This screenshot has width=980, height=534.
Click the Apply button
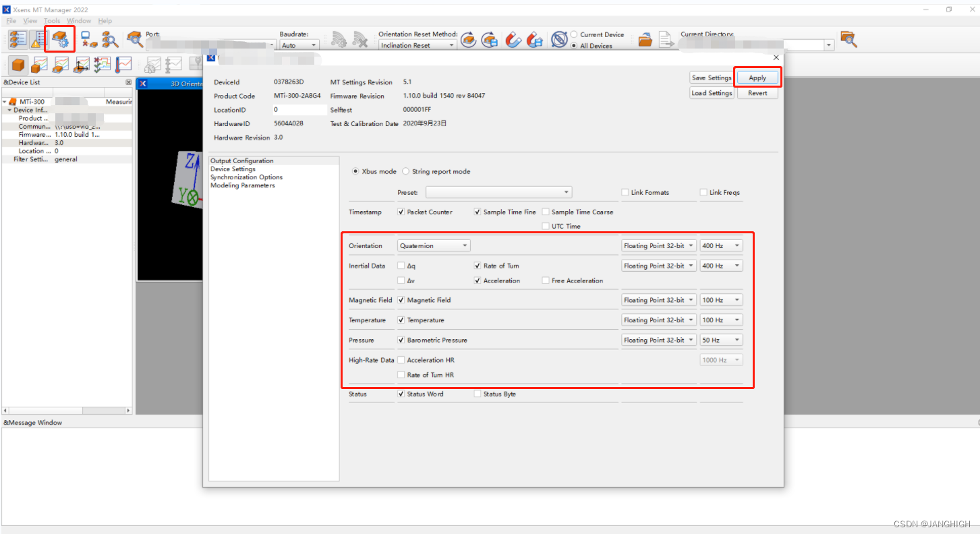point(757,78)
